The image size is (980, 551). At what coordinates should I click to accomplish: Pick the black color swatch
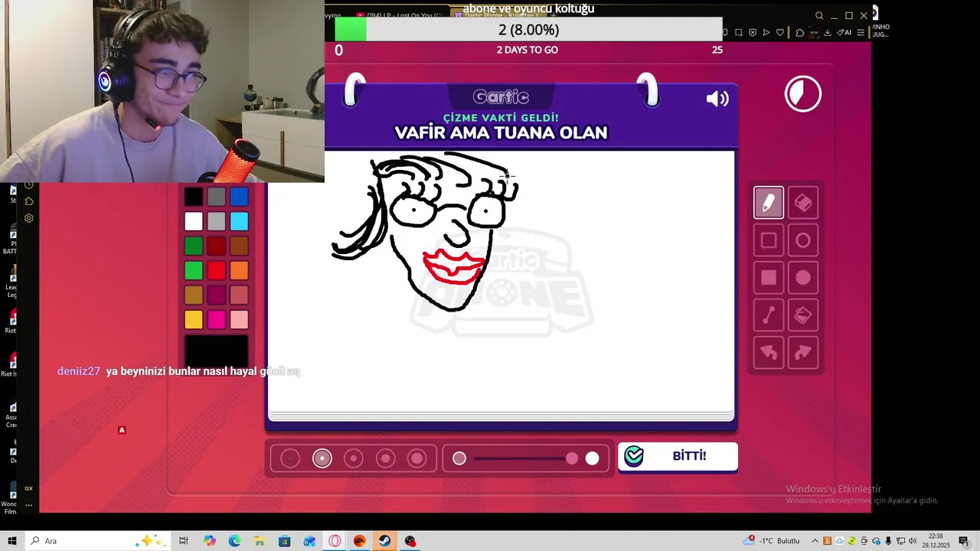tap(194, 197)
